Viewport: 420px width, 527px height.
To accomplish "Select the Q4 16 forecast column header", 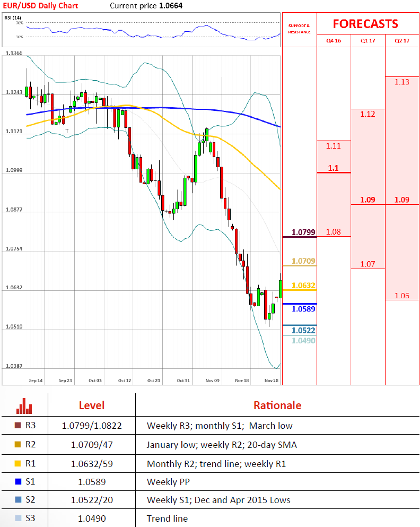I will click(334, 41).
